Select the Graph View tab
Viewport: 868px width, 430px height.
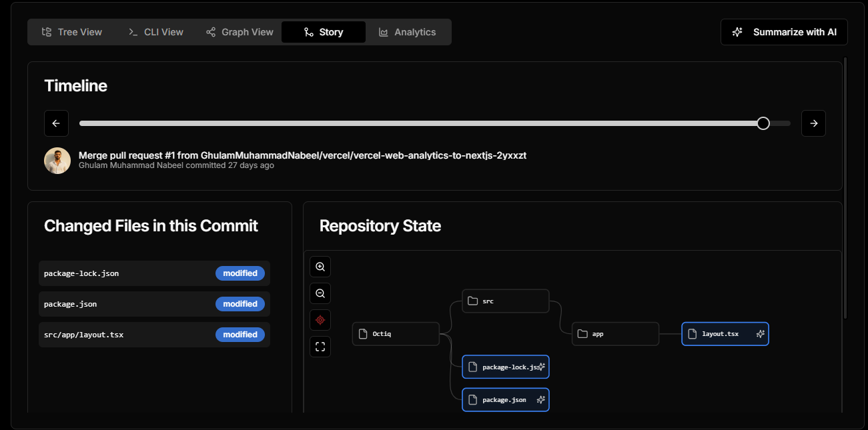tap(240, 32)
